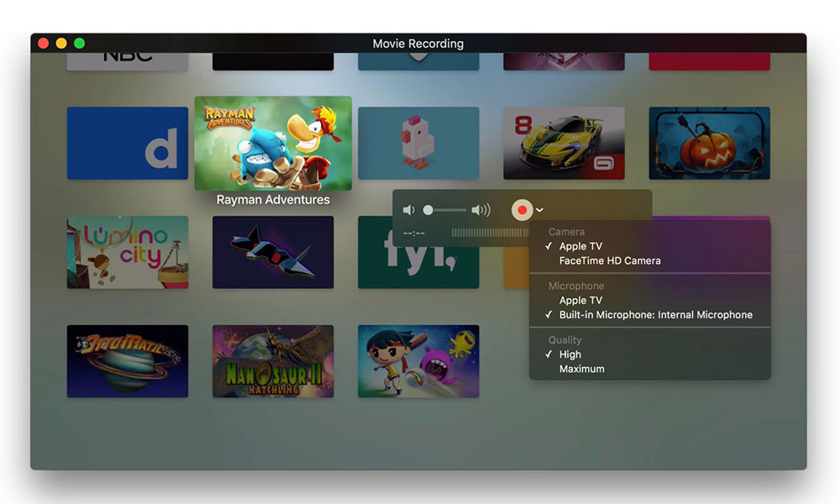Click the high volume speaker icon
The width and height of the screenshot is (840, 504).
click(x=480, y=210)
